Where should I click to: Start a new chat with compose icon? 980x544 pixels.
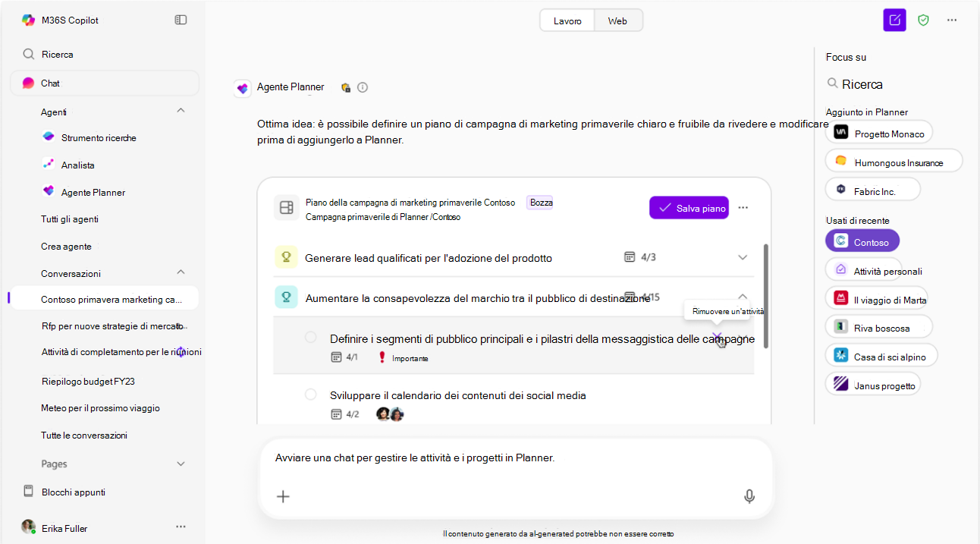tap(895, 20)
